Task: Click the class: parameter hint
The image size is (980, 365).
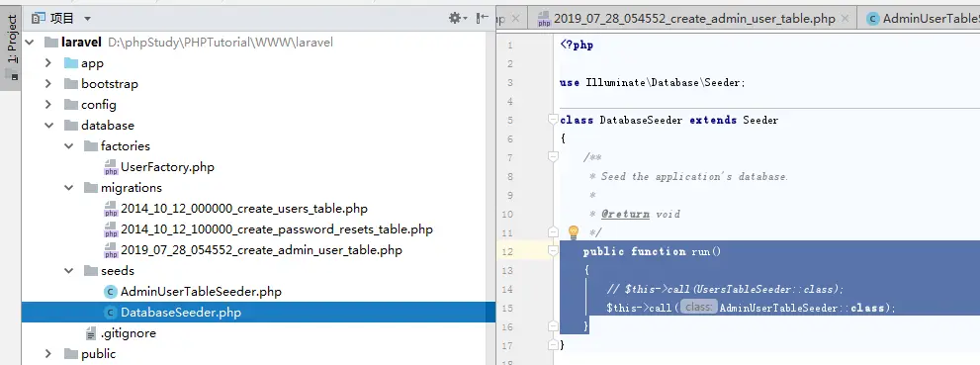Action: point(699,308)
